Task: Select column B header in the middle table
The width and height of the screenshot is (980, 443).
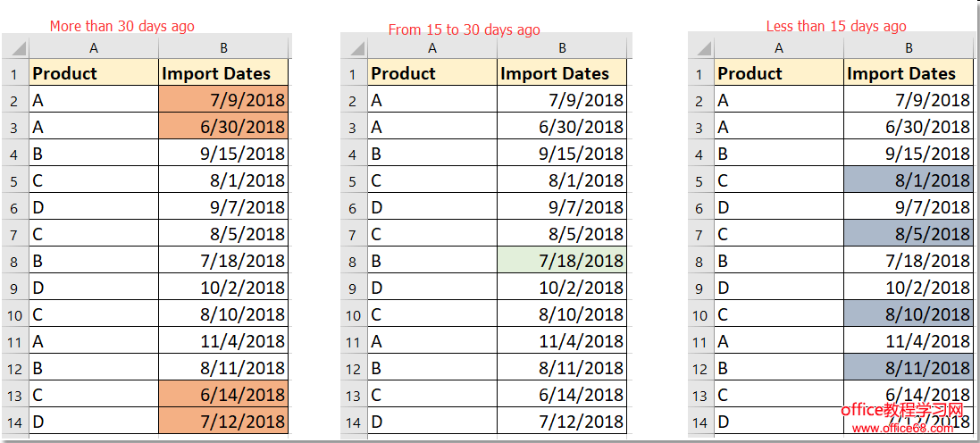Action: click(562, 48)
